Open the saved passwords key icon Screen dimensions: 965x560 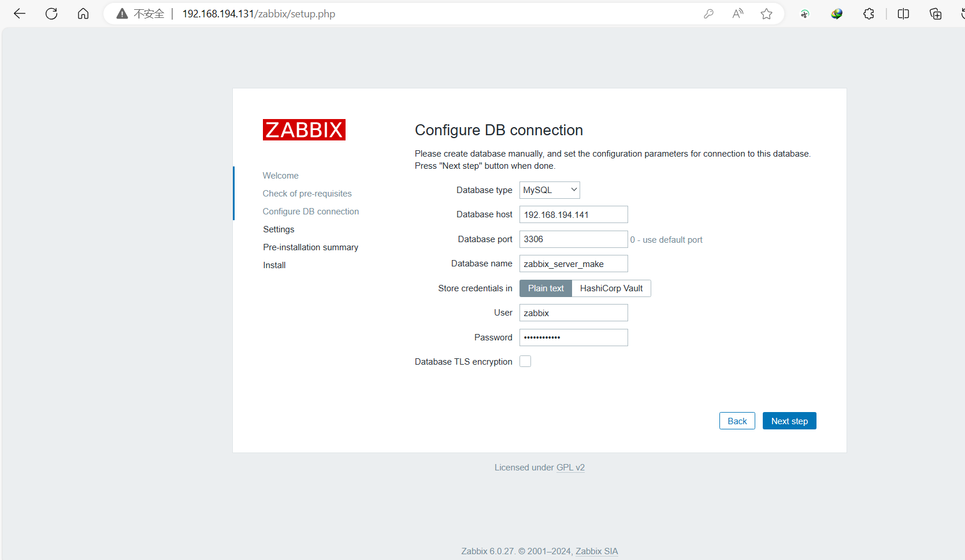pyautogui.click(x=708, y=14)
